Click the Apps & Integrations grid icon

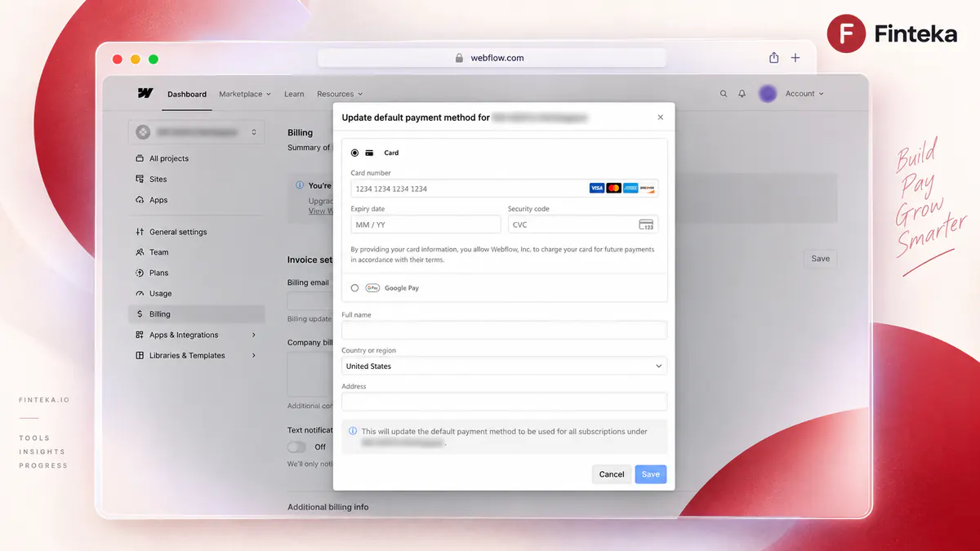(x=140, y=335)
